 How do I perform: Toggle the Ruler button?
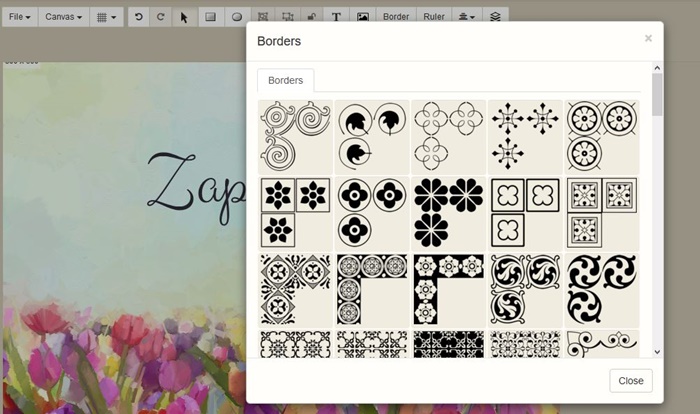point(434,17)
